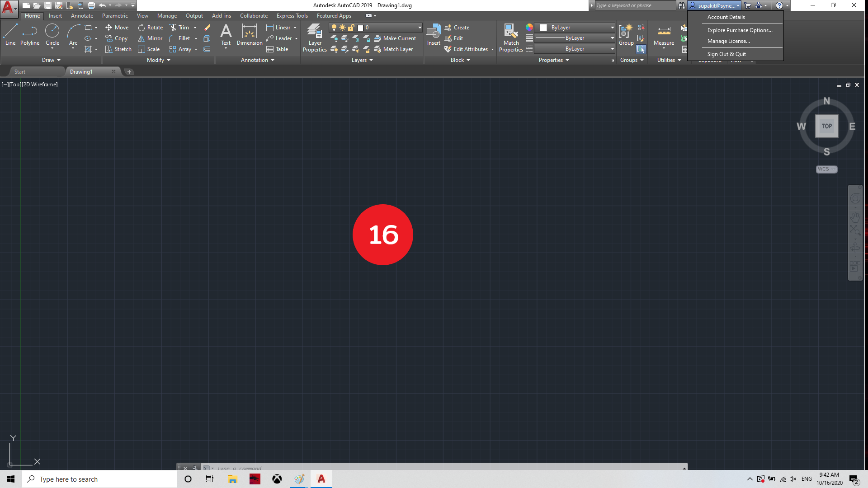Toggle off the layer 0 lightbulb
This screenshot has width=868, height=488.
click(x=334, y=28)
